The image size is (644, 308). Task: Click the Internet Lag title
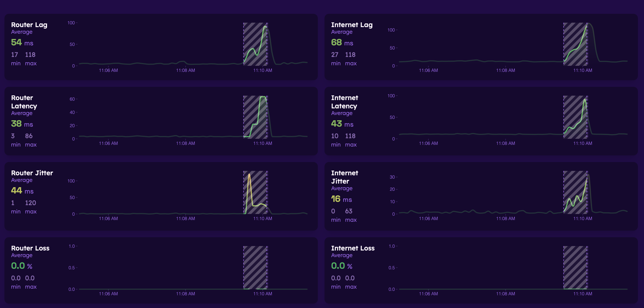pyautogui.click(x=352, y=25)
